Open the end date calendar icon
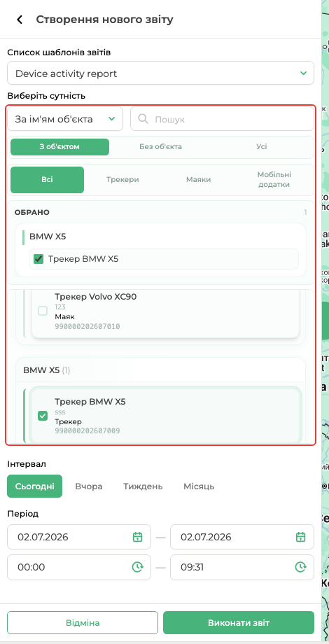This screenshot has width=329, height=644. click(x=301, y=537)
